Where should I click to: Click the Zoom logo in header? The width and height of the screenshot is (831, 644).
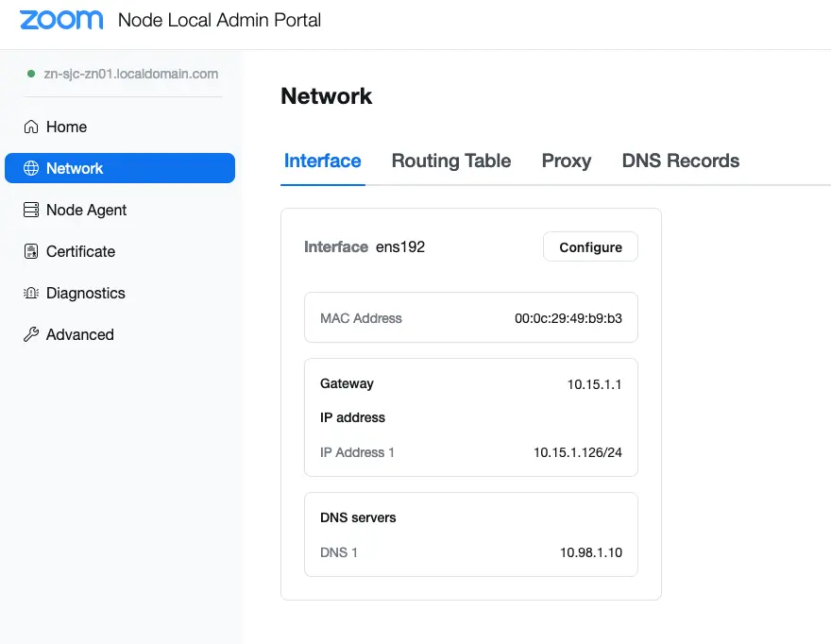(61, 20)
